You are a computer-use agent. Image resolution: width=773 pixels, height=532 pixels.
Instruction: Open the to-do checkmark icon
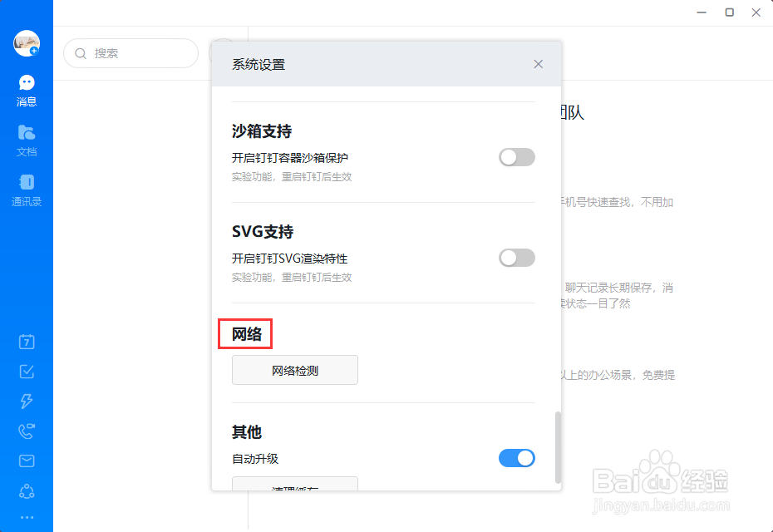click(x=27, y=372)
